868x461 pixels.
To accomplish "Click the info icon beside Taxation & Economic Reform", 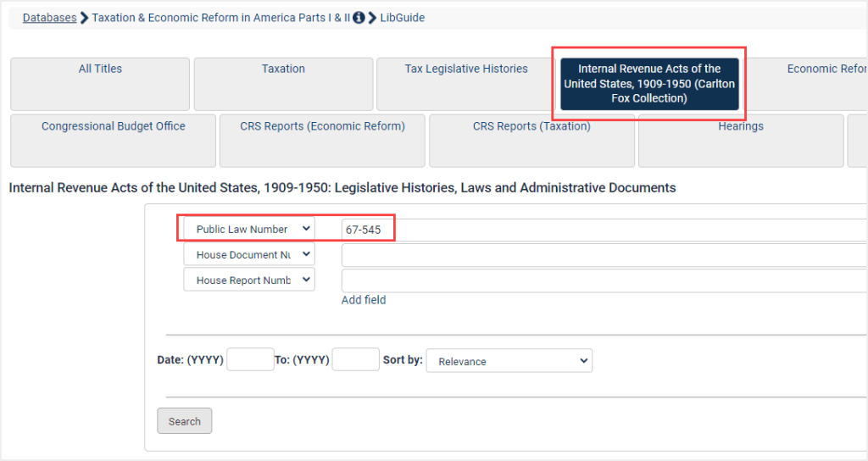I will click(x=359, y=18).
